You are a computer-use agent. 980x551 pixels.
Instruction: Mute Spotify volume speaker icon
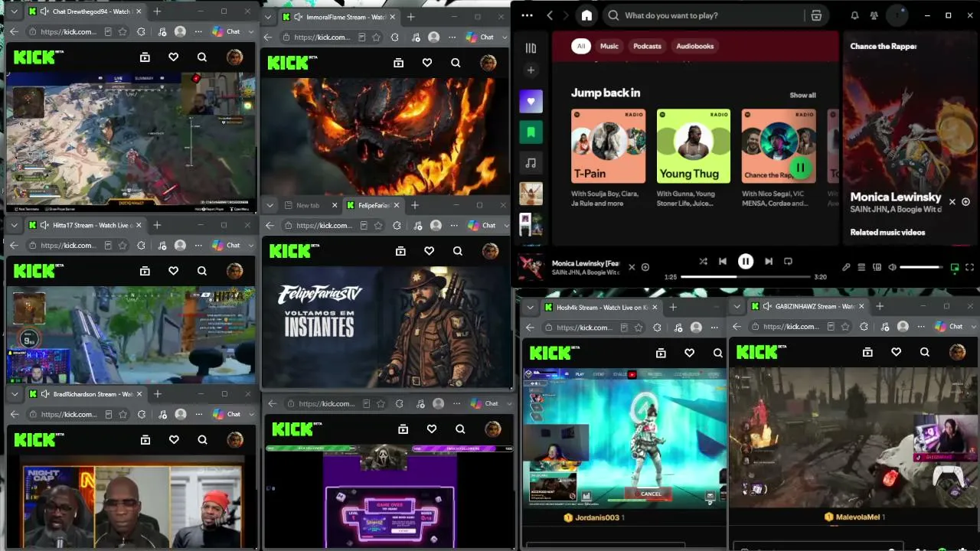(892, 267)
